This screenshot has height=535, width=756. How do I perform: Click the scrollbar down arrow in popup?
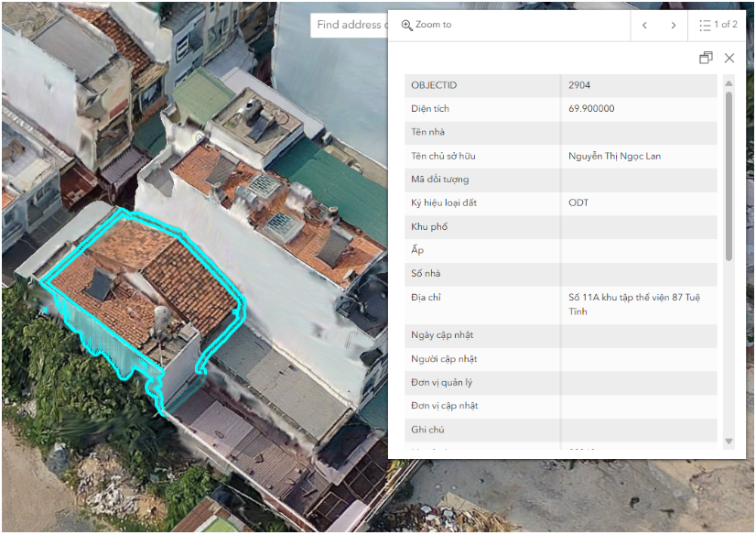[x=729, y=442]
